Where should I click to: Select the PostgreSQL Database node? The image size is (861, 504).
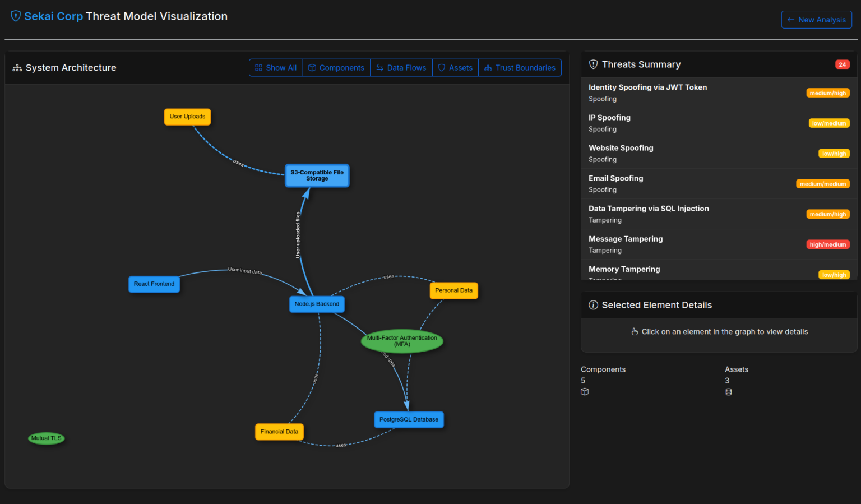pyautogui.click(x=409, y=419)
